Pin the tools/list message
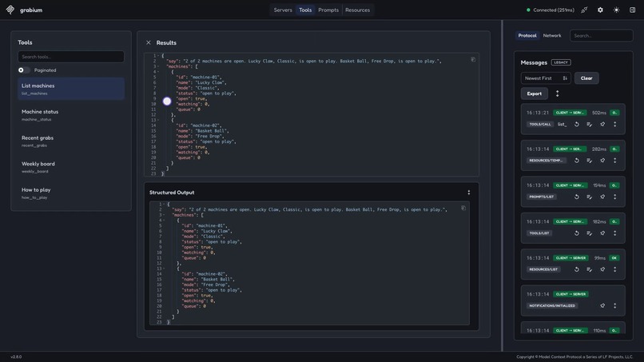The width and height of the screenshot is (644, 362). 602,233
